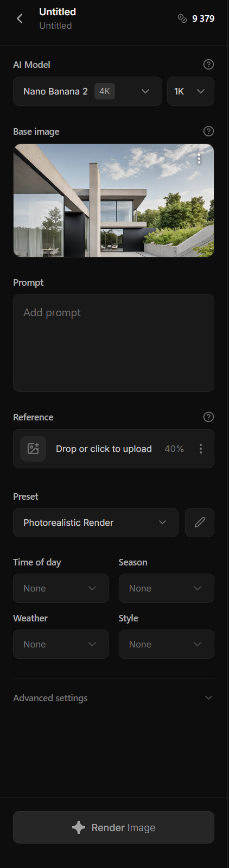This screenshot has width=229, height=868.
Task: Open the Style dropdown
Action: [x=167, y=644]
